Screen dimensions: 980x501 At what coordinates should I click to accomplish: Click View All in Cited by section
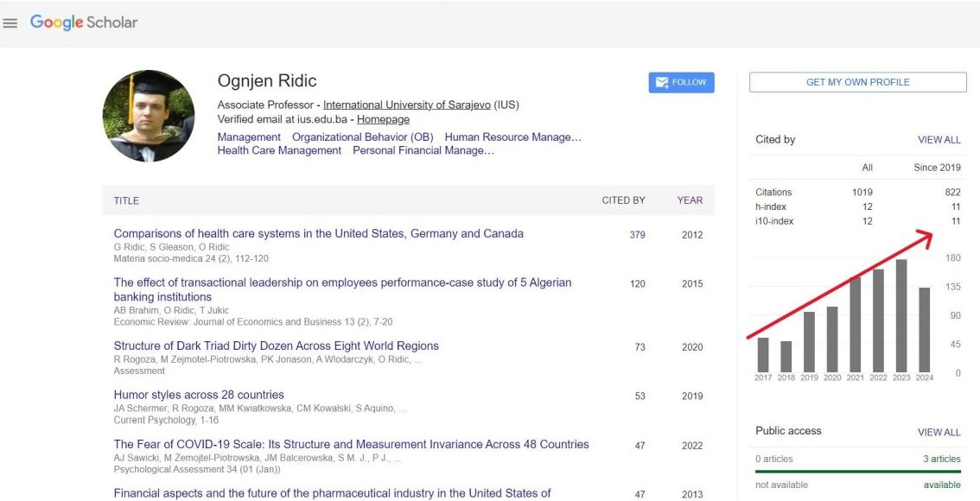pyautogui.click(x=939, y=140)
